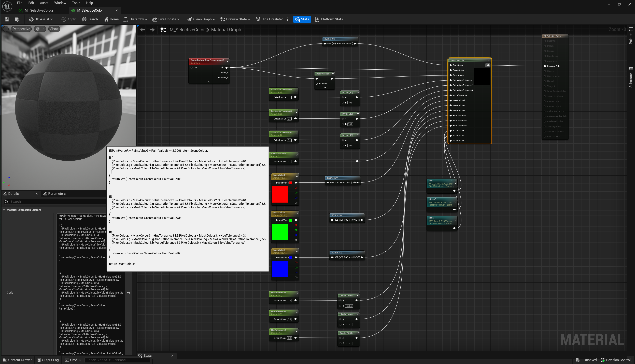Click the red MaskColor1 default swatch
Viewport: 635px width, 364px height.
coord(291,183)
